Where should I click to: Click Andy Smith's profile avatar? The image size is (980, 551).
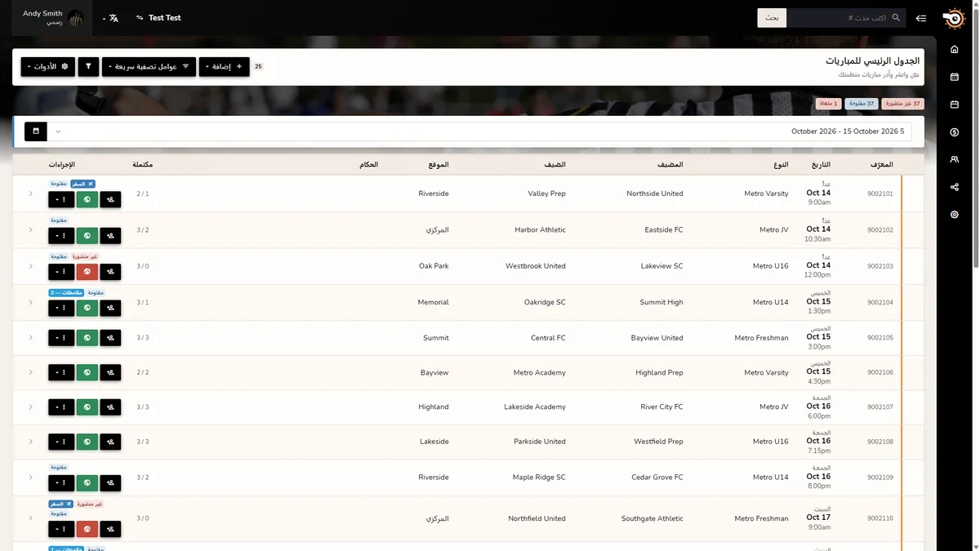(76, 18)
